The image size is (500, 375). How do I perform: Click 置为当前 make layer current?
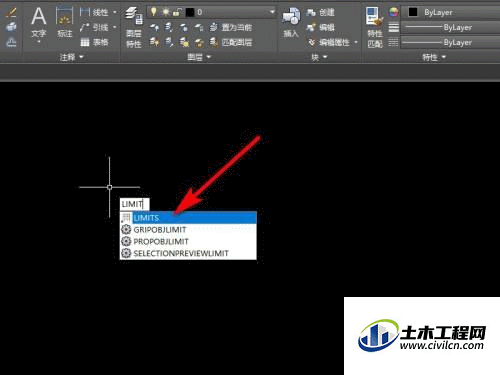[x=231, y=27]
